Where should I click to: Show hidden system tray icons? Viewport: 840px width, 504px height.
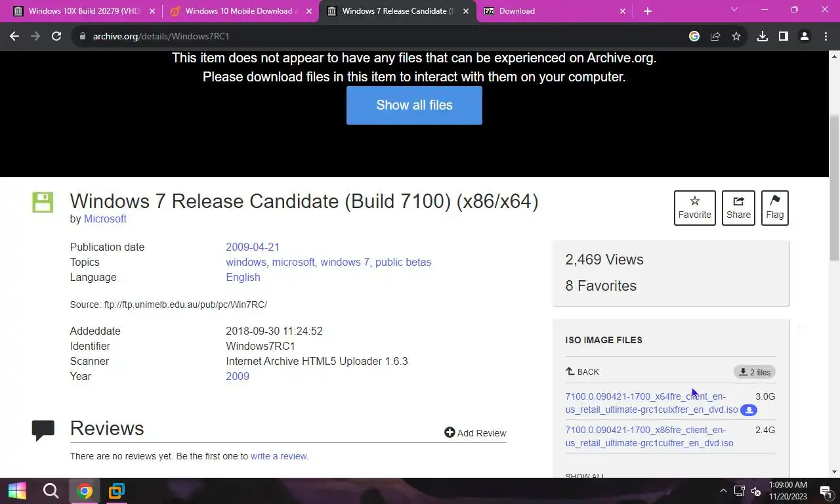tap(723, 491)
